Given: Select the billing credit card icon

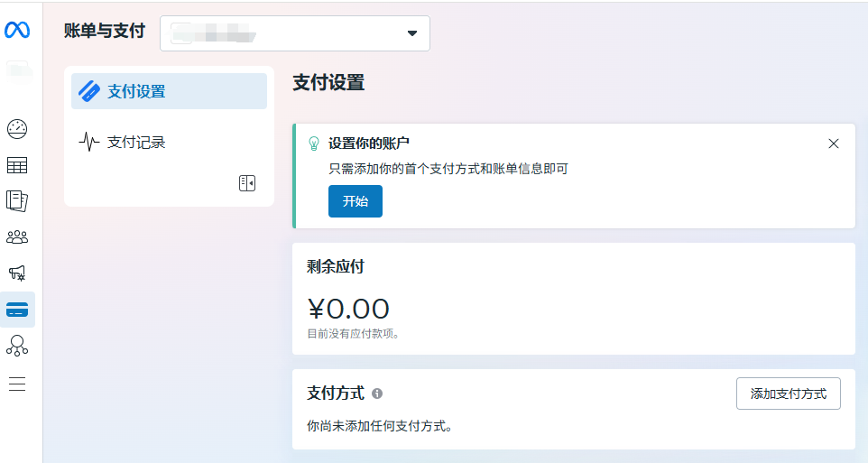Looking at the screenshot, I should 17,310.
